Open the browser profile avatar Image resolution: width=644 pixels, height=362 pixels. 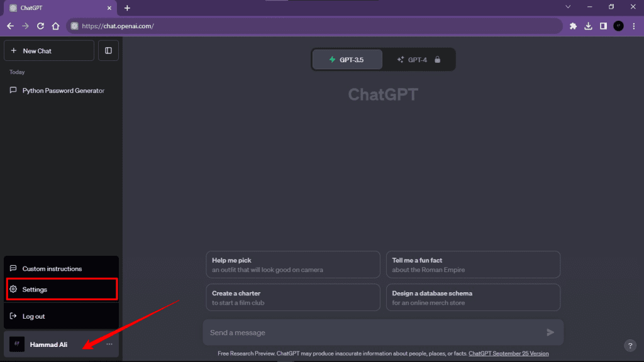[x=618, y=26]
